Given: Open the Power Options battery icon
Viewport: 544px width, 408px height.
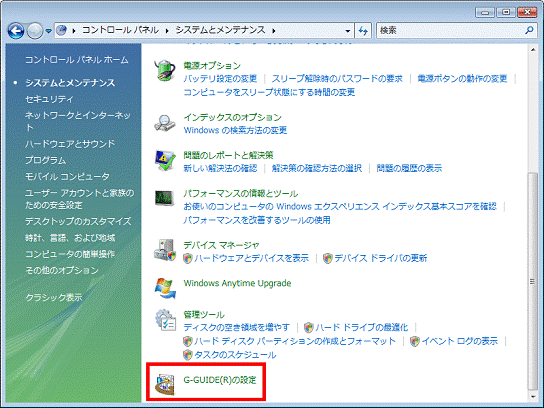Looking at the screenshot, I should 165,70.
